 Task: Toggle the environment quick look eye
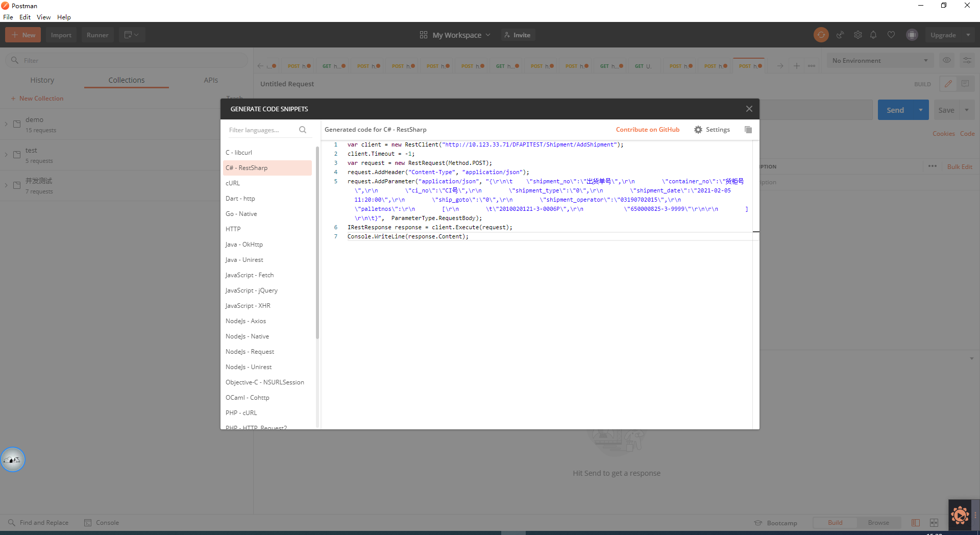coord(947,60)
